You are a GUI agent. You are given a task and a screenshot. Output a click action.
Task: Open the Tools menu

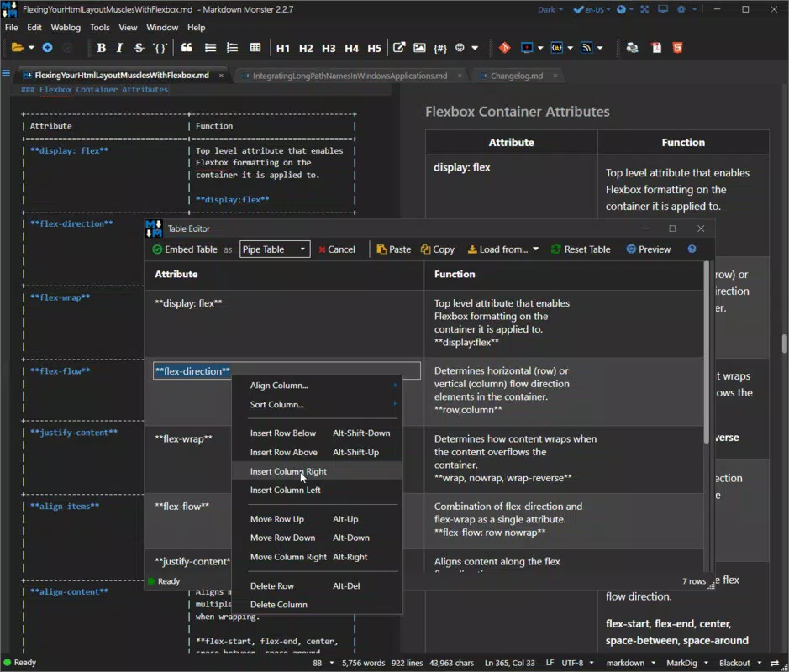point(100,27)
